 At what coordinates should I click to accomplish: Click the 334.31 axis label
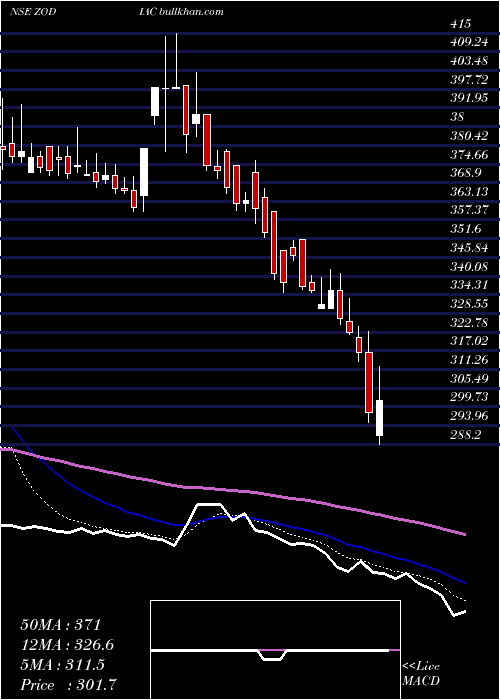468,286
